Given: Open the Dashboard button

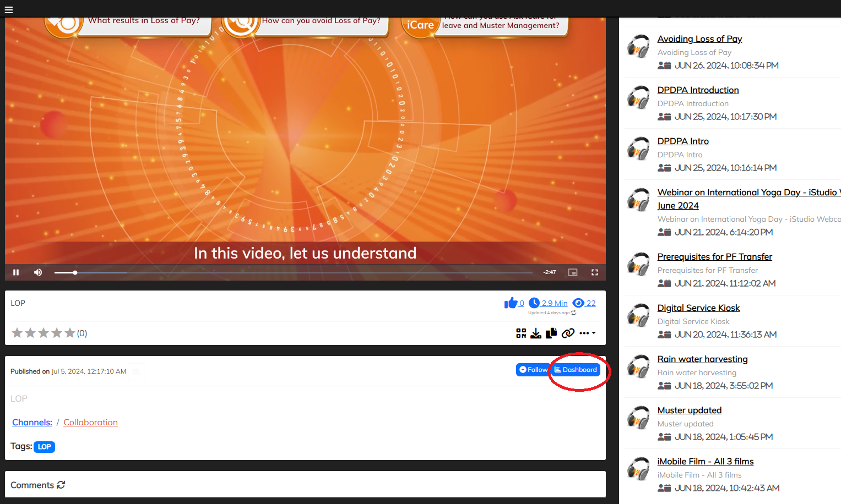Looking at the screenshot, I should click(576, 370).
